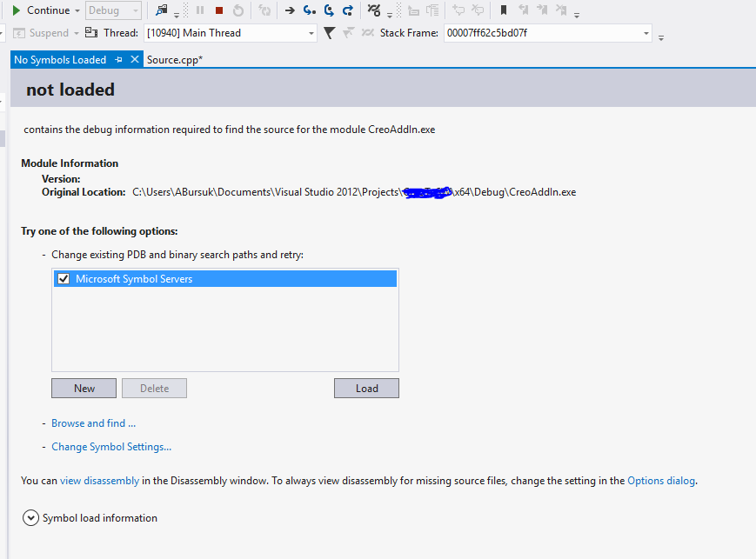
Task: Click the not loaded heading
Action: pos(70,90)
